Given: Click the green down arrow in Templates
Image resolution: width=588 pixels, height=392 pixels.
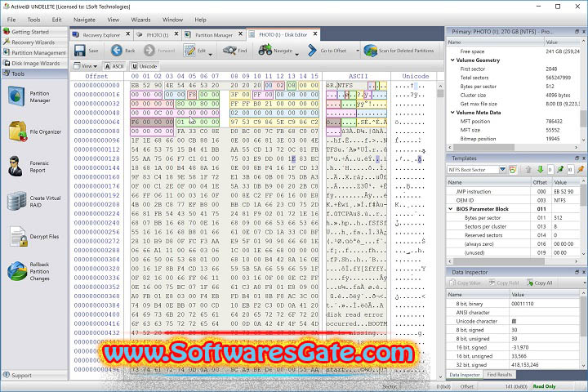Looking at the screenshot, I should pos(541,170).
